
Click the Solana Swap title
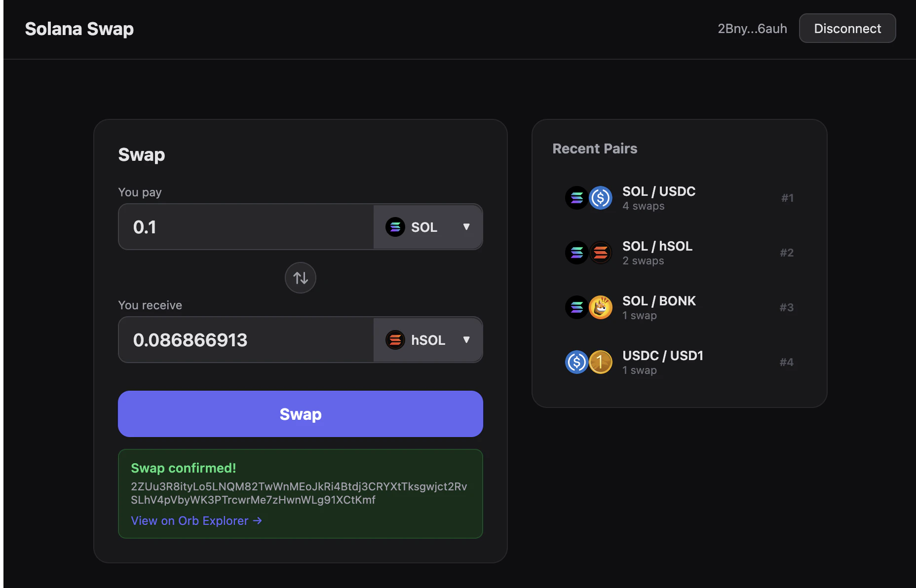(x=79, y=29)
